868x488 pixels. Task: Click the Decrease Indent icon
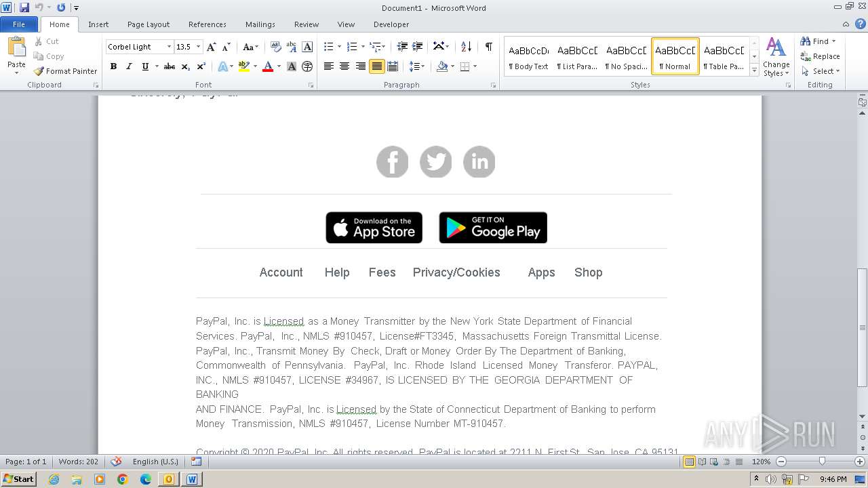pyautogui.click(x=402, y=47)
